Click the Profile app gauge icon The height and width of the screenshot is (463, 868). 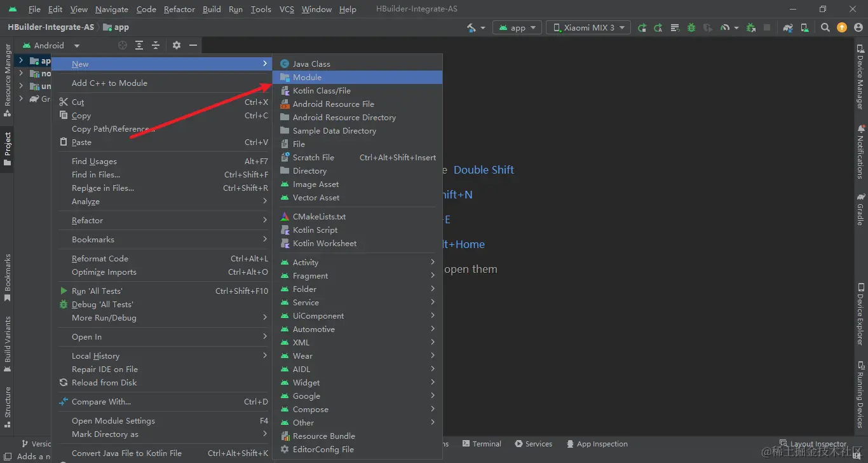coord(724,27)
